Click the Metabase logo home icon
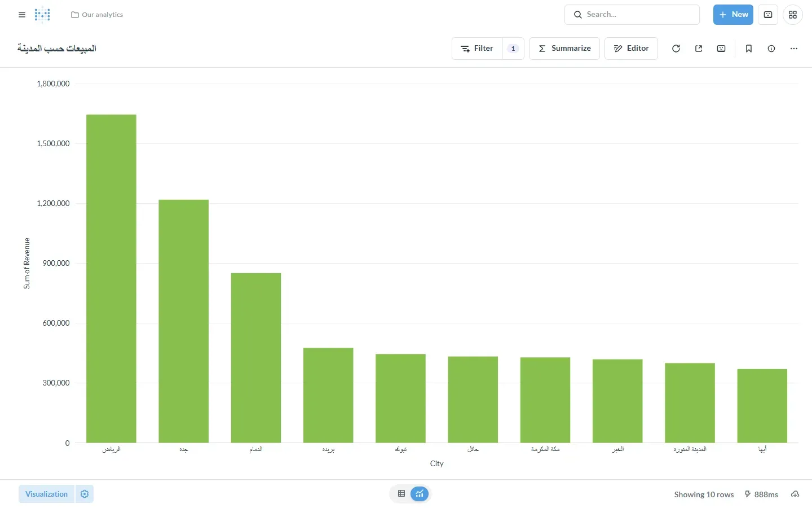 [x=42, y=15]
